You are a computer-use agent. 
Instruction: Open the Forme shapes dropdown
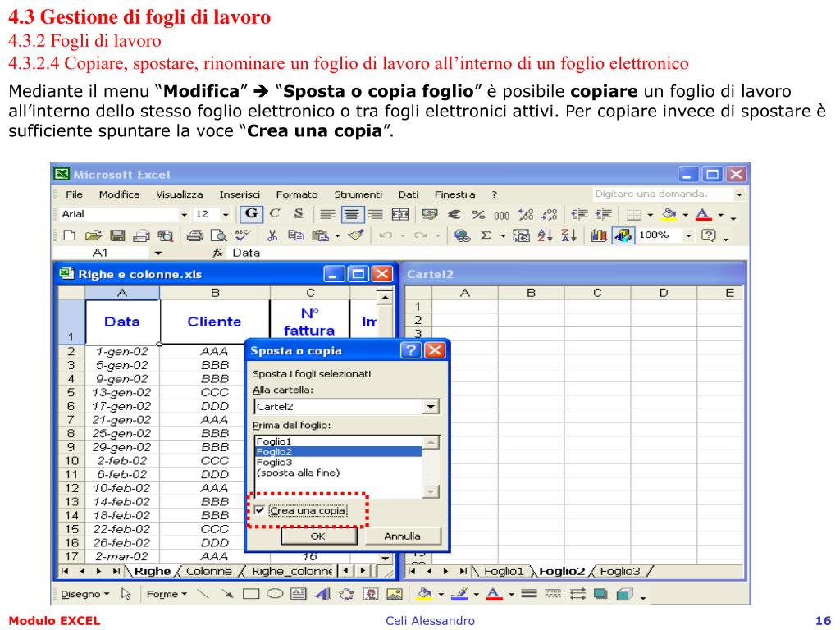pos(167,594)
